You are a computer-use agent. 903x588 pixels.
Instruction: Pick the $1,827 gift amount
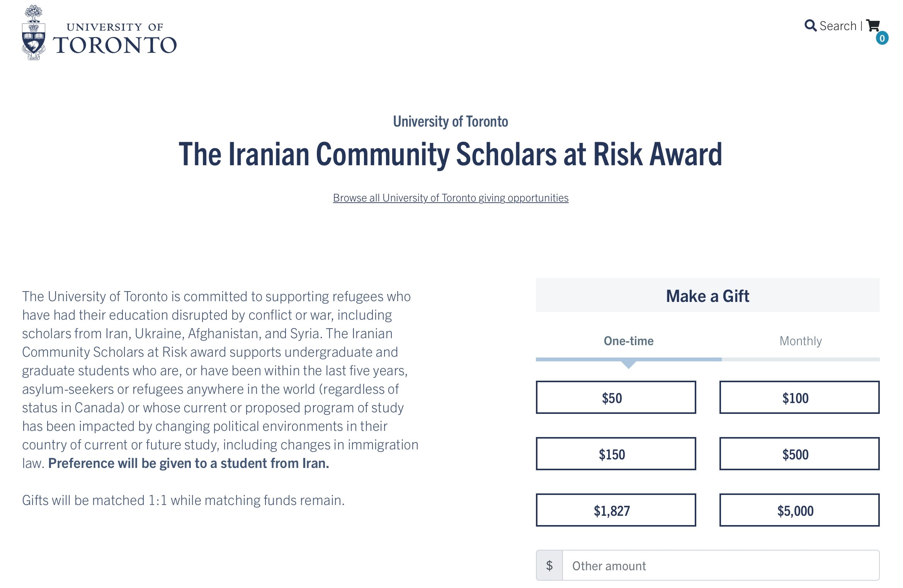[616, 510]
